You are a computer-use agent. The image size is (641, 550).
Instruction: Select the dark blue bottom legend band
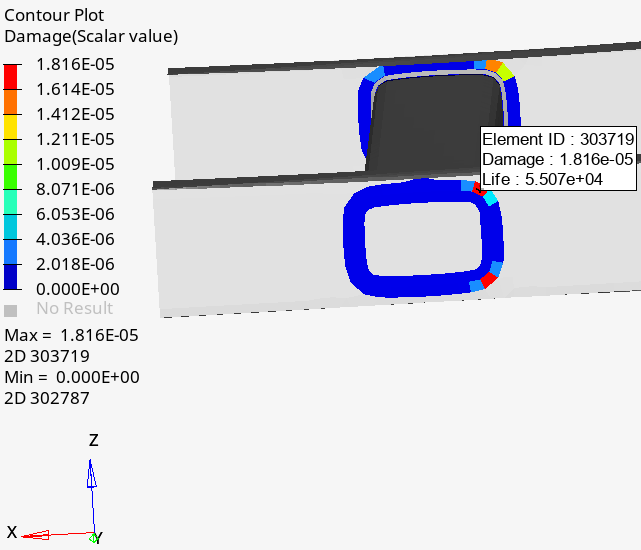(x=11, y=277)
